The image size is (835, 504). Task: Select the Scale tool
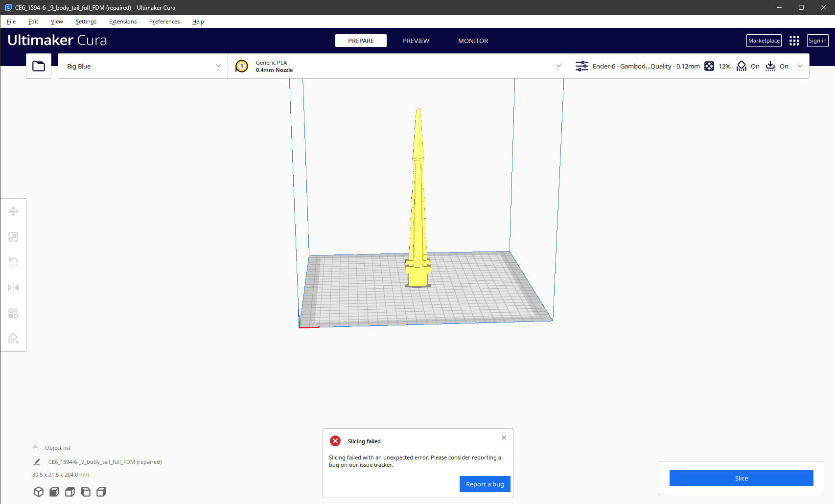click(x=13, y=237)
